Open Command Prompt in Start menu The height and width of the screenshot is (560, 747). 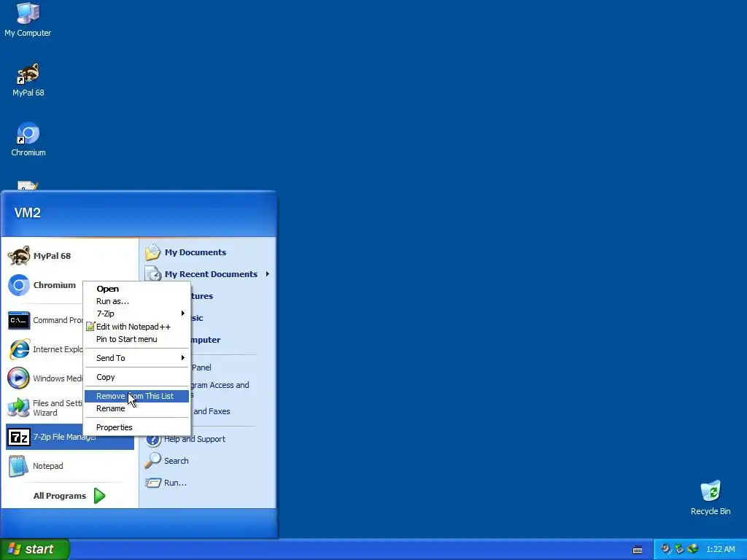(44, 321)
